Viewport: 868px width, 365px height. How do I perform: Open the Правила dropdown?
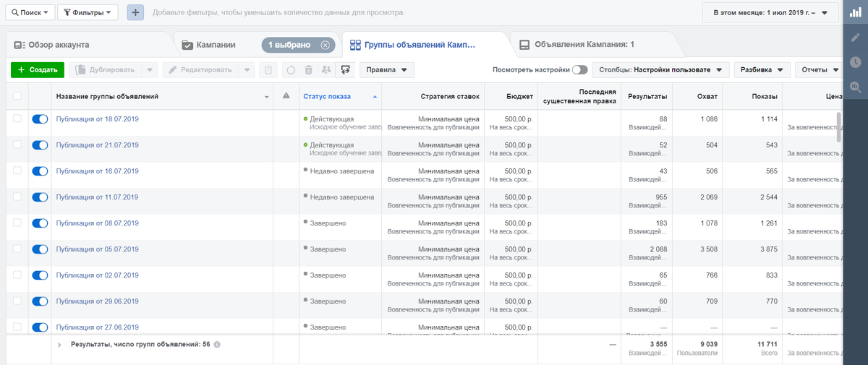387,70
